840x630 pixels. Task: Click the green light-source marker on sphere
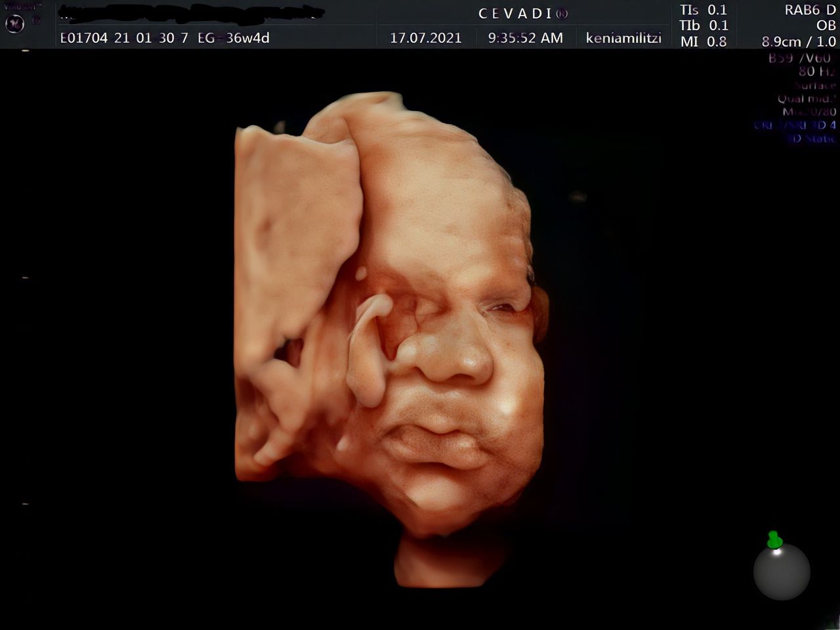click(774, 540)
